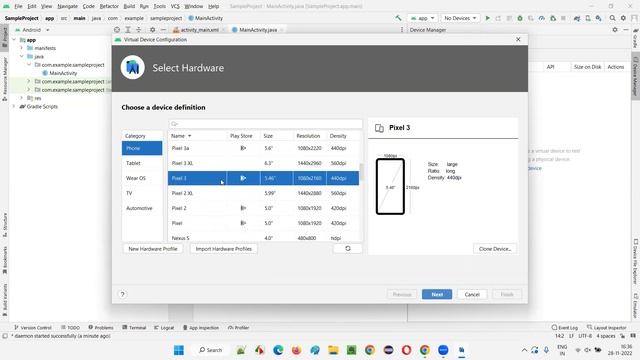Open the app run configuration dropdown
Viewport: 640px width, 360px height.
pos(423,18)
